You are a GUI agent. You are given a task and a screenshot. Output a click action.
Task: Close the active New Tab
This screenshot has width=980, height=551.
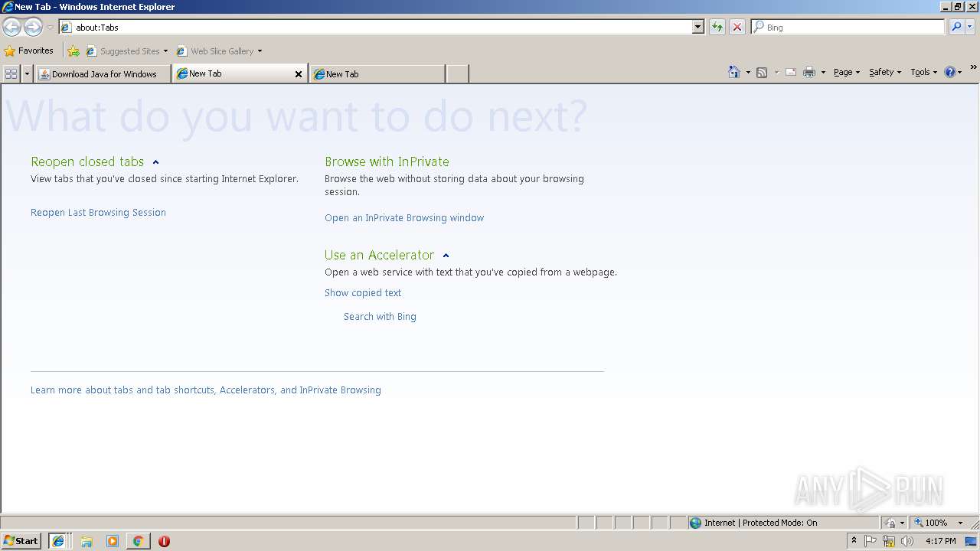299,74
